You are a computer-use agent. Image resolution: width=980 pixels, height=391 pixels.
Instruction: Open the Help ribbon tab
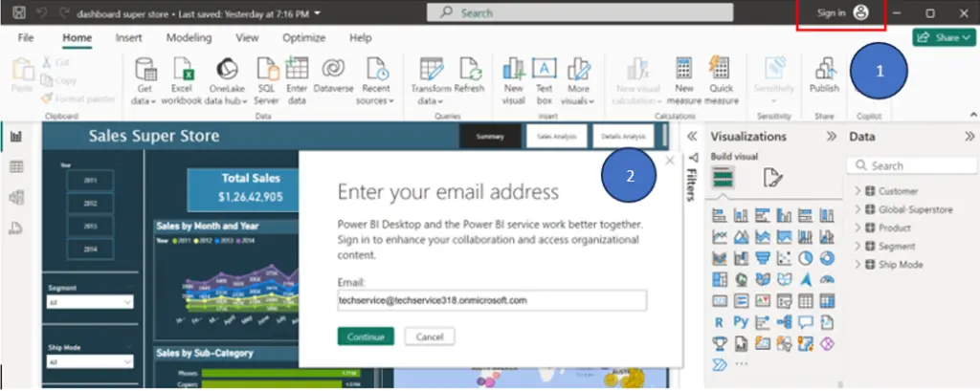pos(360,37)
